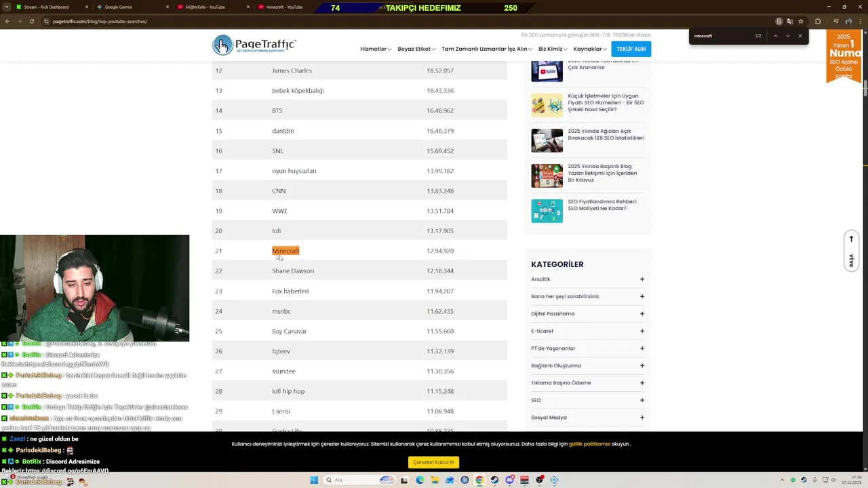This screenshot has width=868, height=488.
Task: Open Discord from the taskbar
Action: pyautogui.click(x=510, y=480)
